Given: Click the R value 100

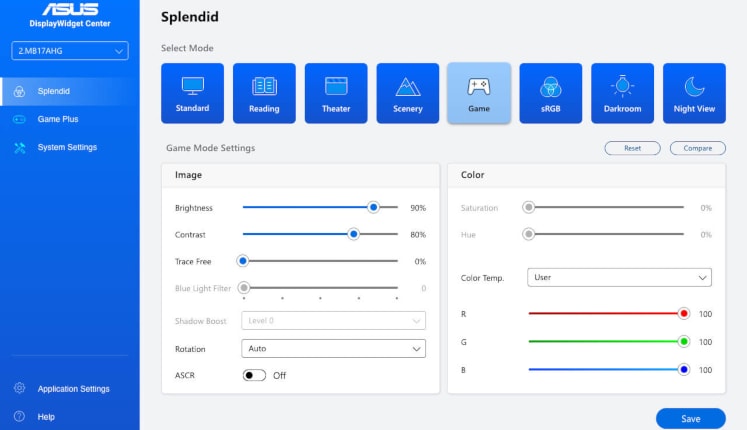Looking at the screenshot, I should point(705,314).
